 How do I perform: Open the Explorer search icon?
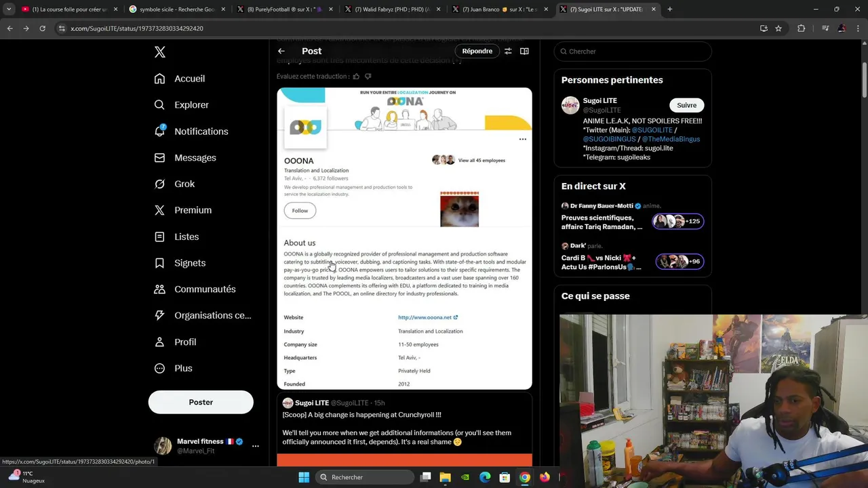point(159,105)
